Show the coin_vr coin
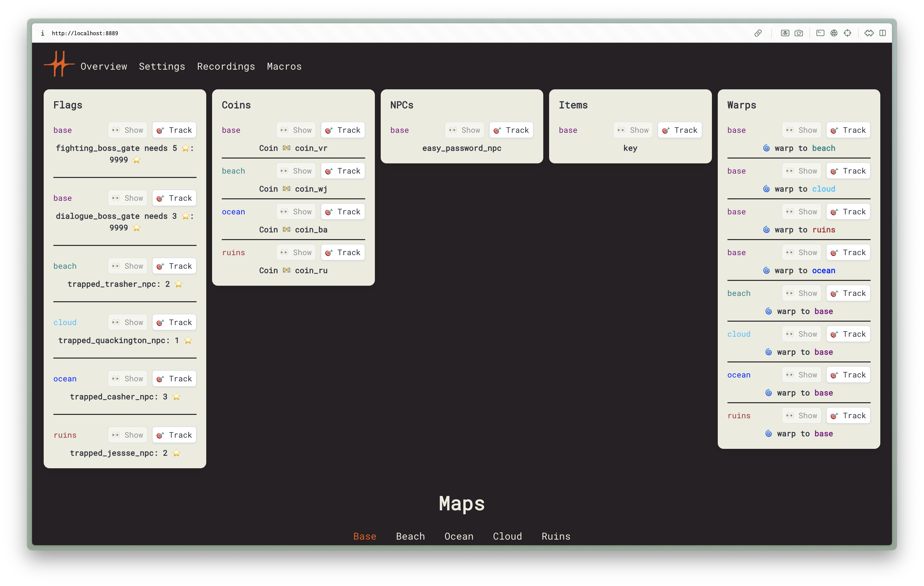Screen dimensions: 924x586 tap(296, 130)
